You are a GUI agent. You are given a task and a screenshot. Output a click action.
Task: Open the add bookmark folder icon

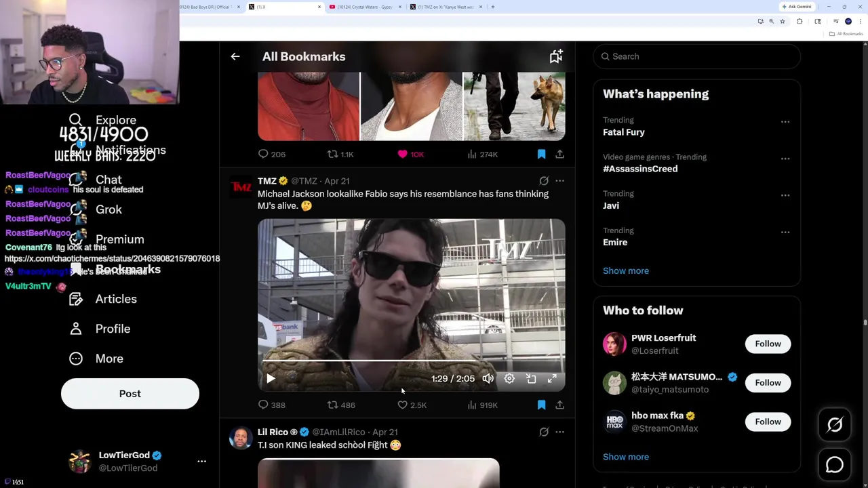click(556, 56)
